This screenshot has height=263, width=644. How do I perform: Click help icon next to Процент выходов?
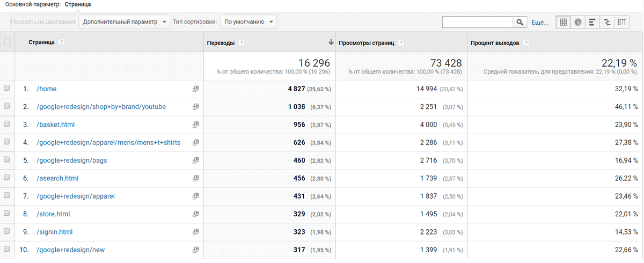click(x=526, y=43)
